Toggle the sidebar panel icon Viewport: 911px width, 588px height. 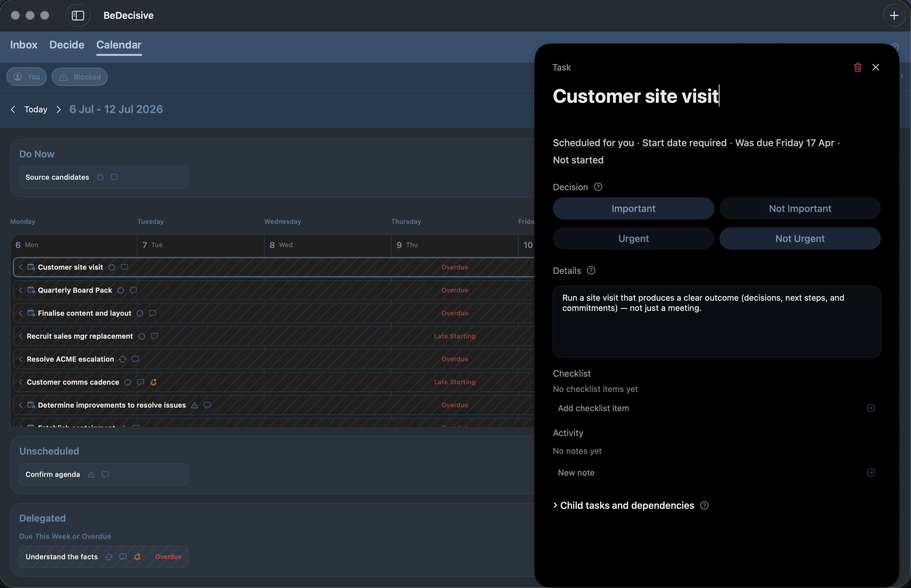78,15
